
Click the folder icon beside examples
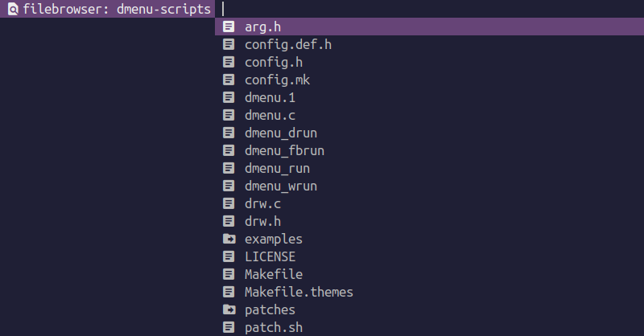coord(229,239)
